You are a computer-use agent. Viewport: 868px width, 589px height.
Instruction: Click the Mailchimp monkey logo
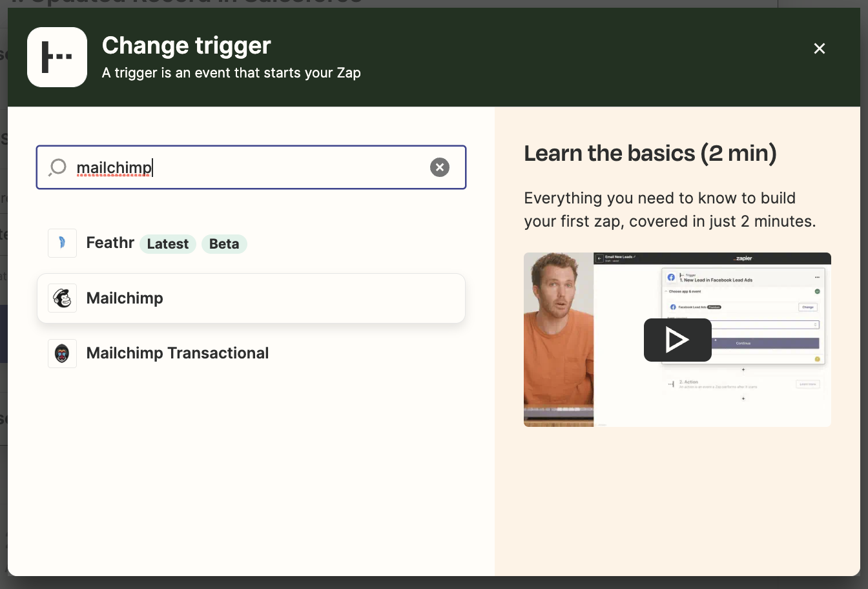click(x=62, y=298)
